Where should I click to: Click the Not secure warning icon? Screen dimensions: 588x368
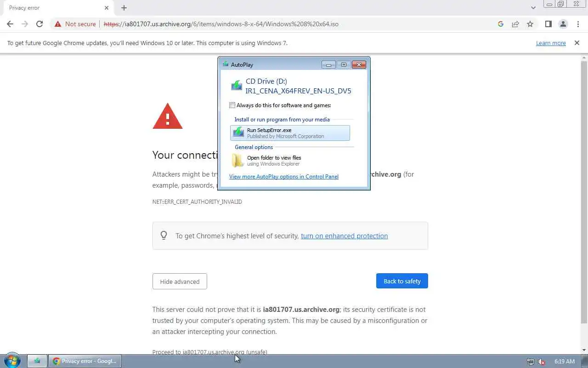(58, 24)
